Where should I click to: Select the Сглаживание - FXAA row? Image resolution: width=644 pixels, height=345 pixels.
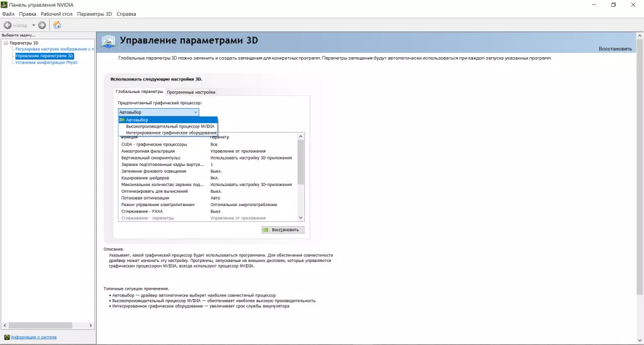(208, 211)
